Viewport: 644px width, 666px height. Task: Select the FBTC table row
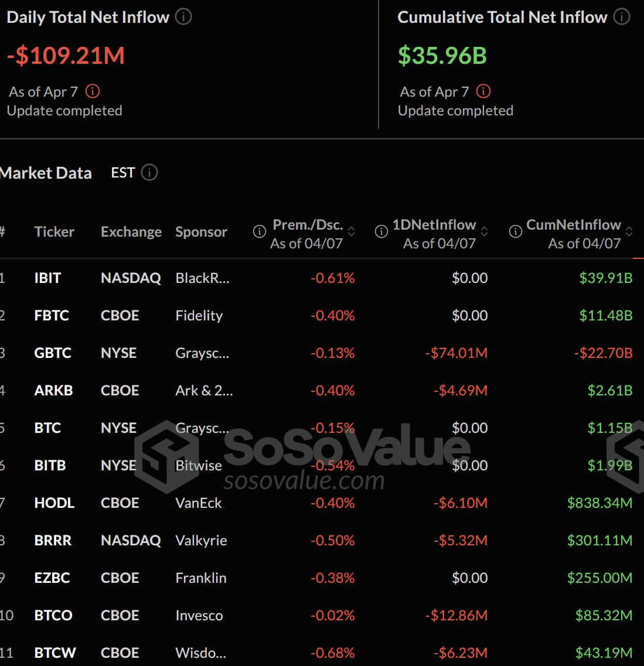(x=322, y=315)
